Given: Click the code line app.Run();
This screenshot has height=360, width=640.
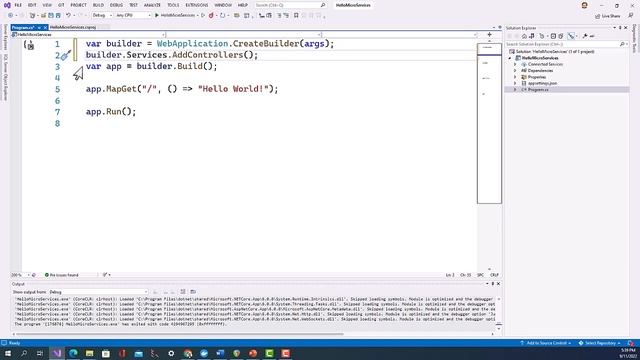Looking at the screenshot, I should [111, 112].
